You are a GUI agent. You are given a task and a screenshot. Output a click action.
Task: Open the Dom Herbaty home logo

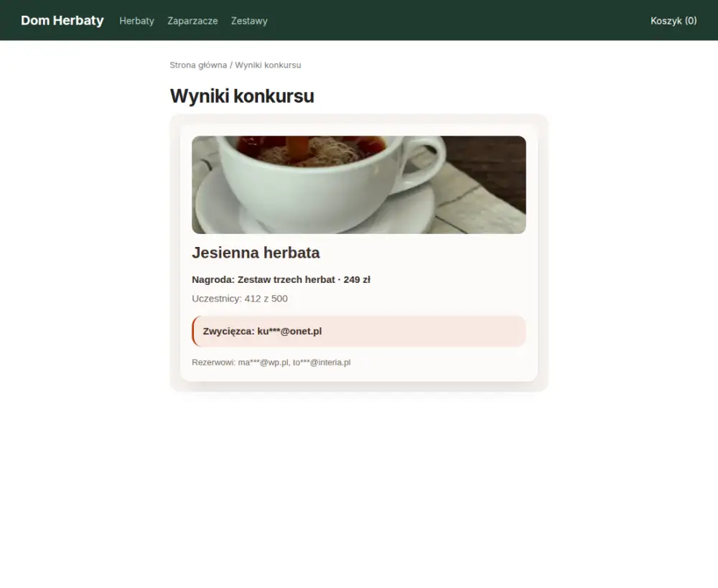coord(62,21)
